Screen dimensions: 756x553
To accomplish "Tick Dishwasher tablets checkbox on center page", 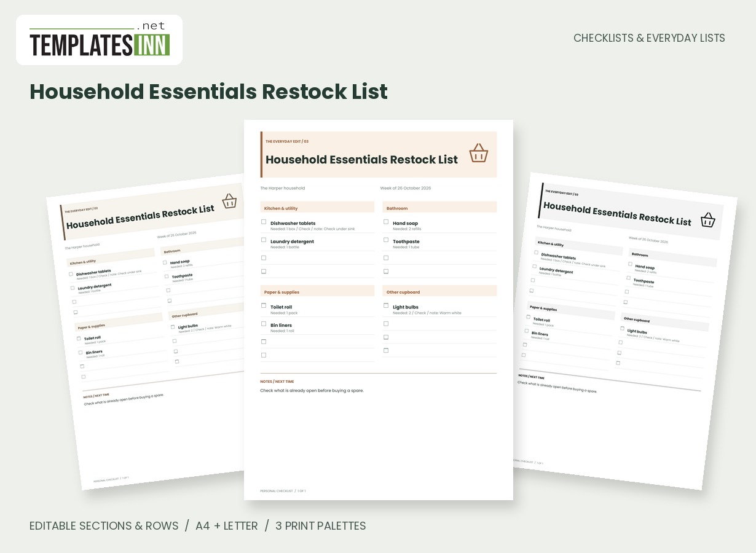I will tap(264, 222).
